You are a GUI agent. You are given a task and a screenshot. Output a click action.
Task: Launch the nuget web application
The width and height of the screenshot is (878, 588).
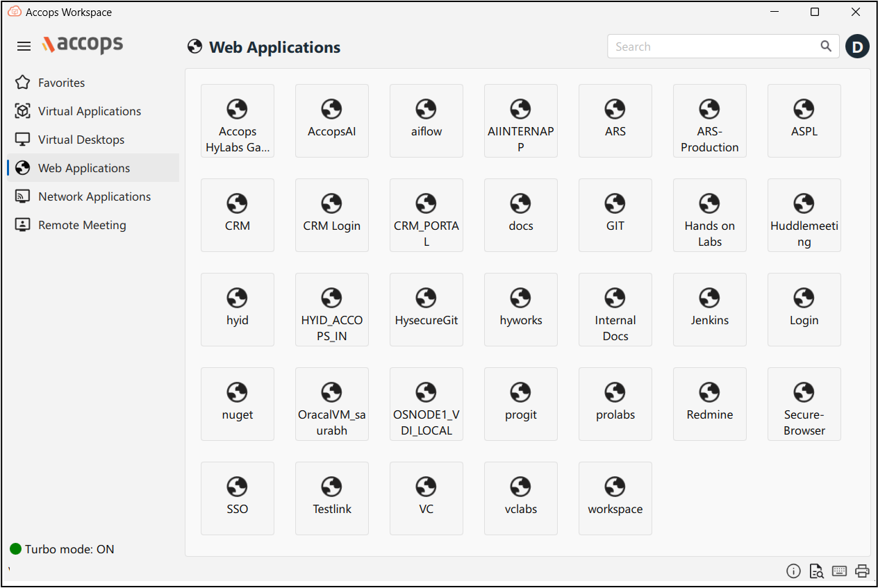click(x=238, y=404)
